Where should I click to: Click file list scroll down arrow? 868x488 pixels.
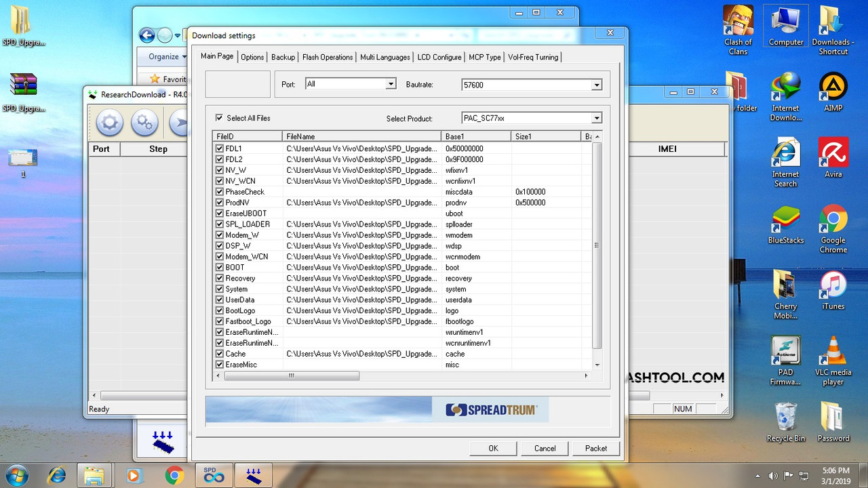pyautogui.click(x=597, y=365)
